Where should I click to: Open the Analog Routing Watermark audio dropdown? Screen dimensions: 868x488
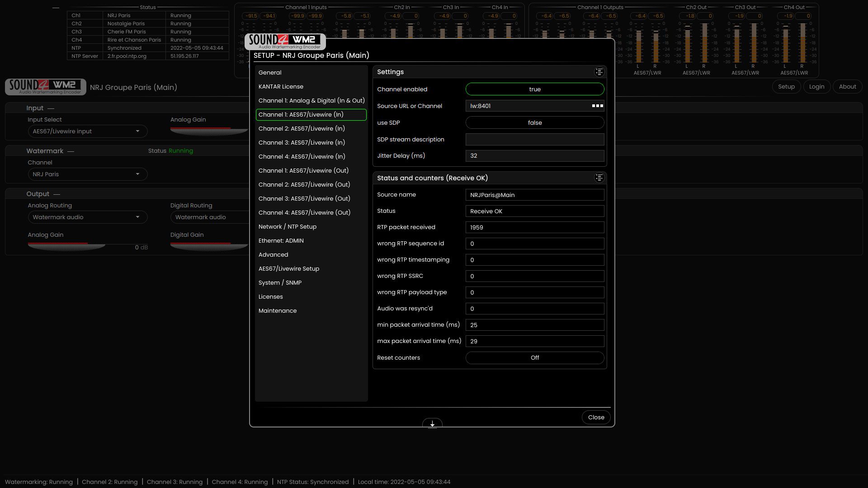point(87,217)
